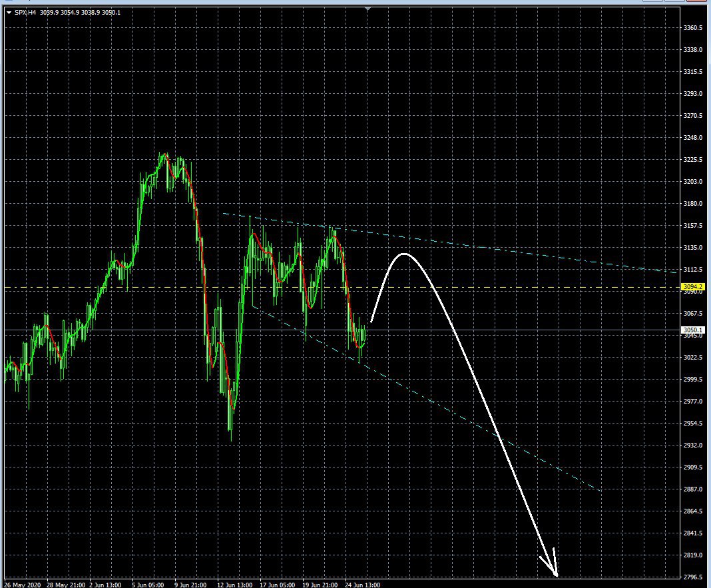This screenshot has height=588, width=711.
Task: Select the white 3050.1 current price tag
Action: pyautogui.click(x=693, y=330)
